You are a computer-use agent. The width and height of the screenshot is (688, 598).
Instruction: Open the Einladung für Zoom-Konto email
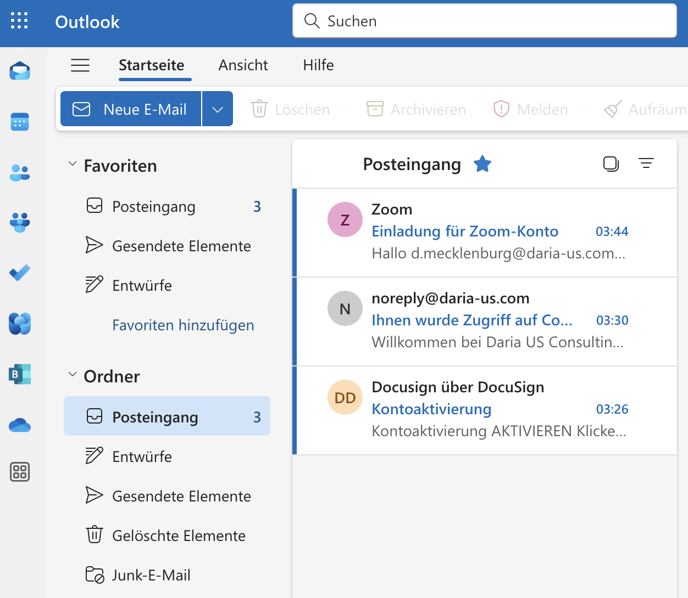tap(484, 233)
